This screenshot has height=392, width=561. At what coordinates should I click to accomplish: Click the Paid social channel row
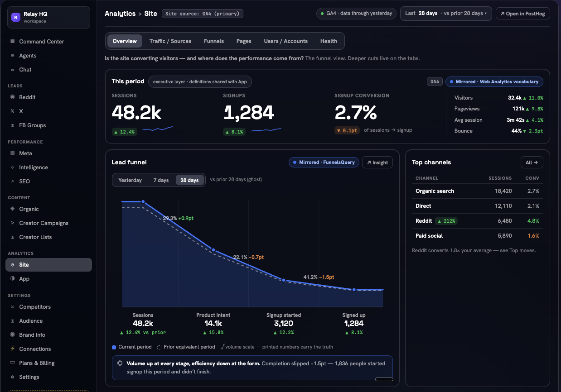[x=477, y=236]
